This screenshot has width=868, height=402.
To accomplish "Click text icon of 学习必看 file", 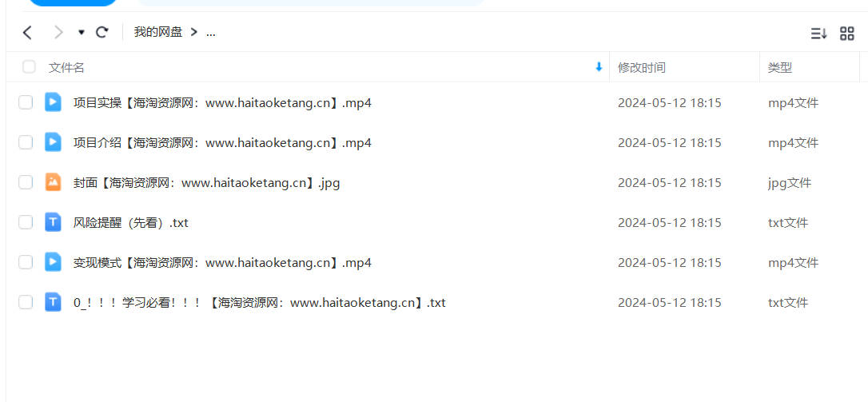I will [x=53, y=302].
